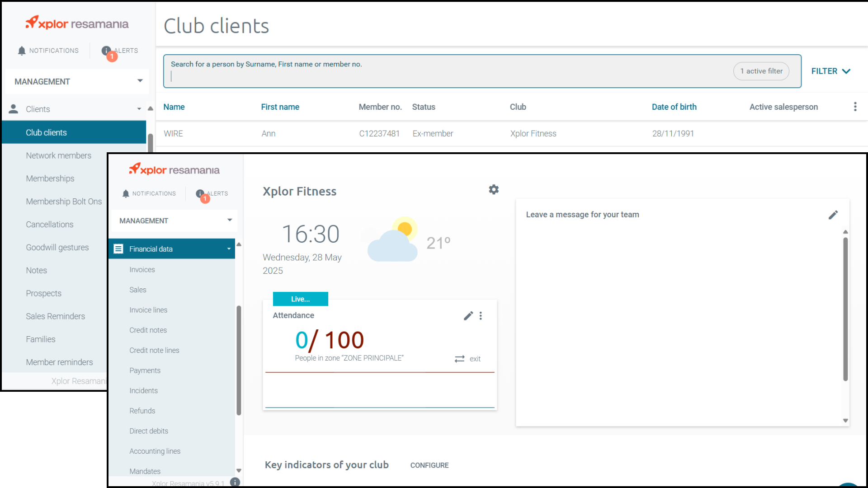Open Notes in Clients menu

click(37, 271)
